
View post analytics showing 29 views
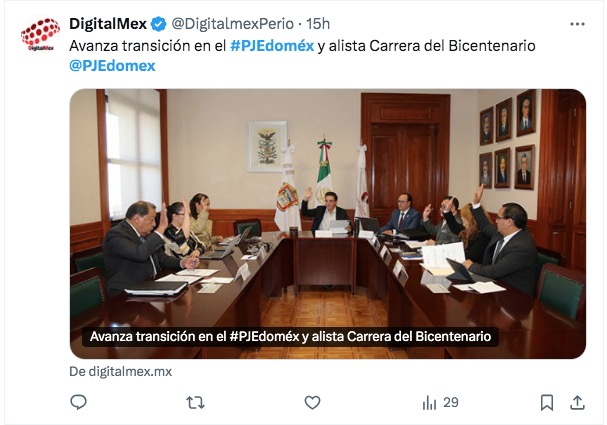(440, 403)
